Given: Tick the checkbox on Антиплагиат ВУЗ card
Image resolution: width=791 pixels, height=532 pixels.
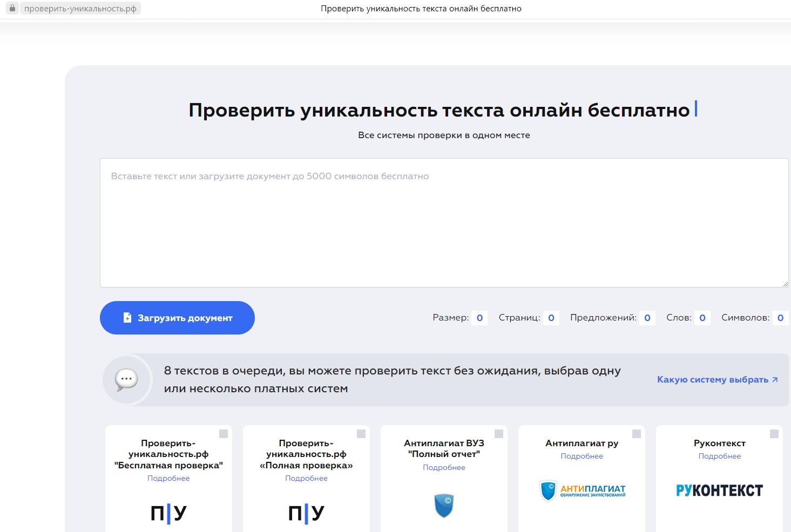Looking at the screenshot, I should (x=499, y=434).
